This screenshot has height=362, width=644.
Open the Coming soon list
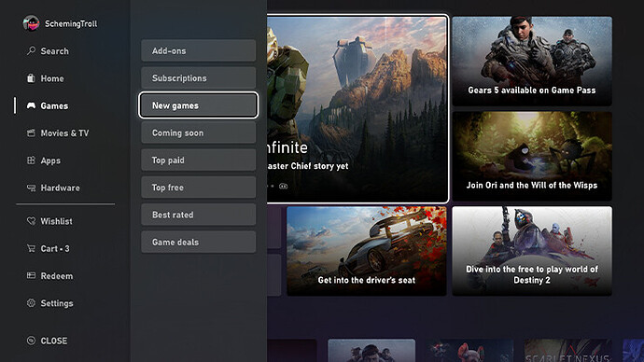[x=199, y=132]
